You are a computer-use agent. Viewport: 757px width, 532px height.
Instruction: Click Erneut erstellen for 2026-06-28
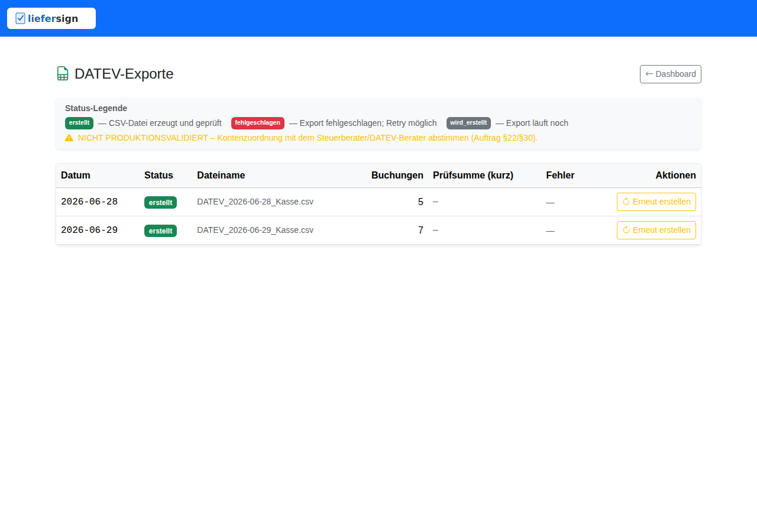click(x=656, y=202)
